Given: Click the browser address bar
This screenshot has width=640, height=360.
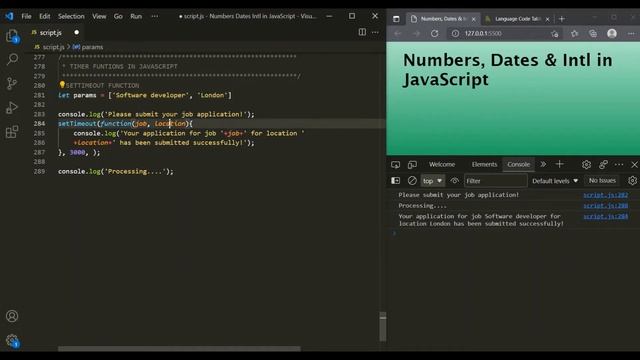Looking at the screenshot, I should point(504,33).
